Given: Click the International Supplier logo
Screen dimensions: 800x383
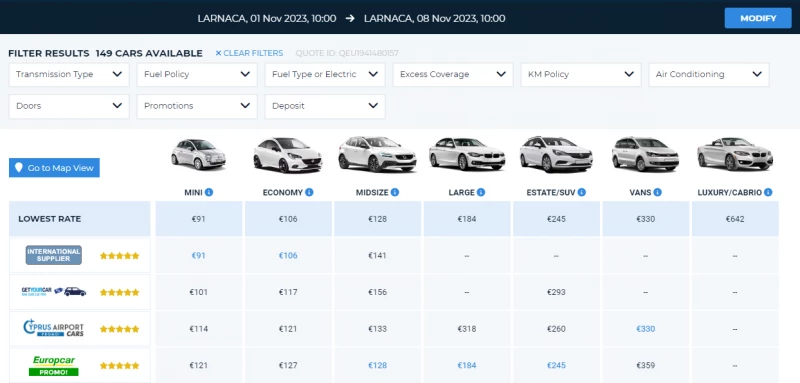Looking at the screenshot, I should [54, 256].
